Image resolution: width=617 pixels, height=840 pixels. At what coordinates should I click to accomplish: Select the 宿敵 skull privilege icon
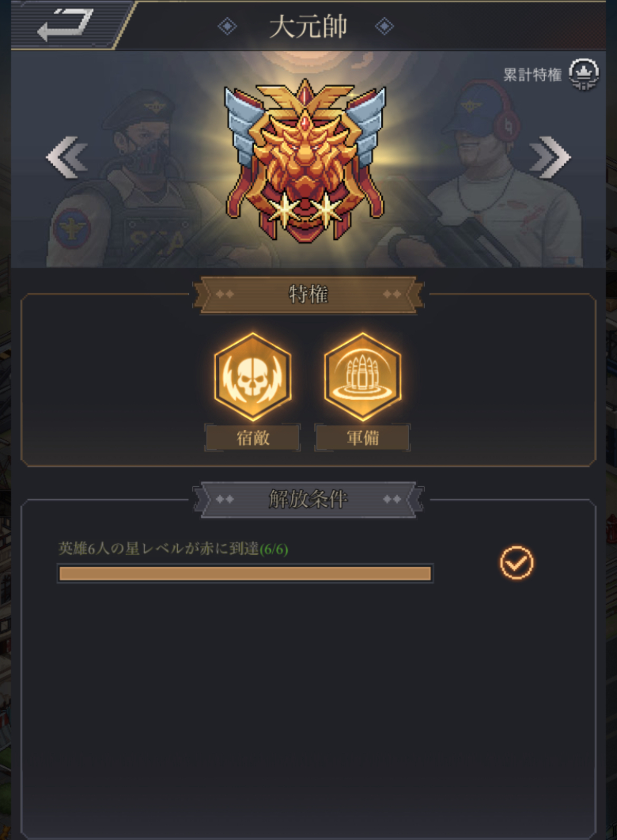[x=253, y=376]
